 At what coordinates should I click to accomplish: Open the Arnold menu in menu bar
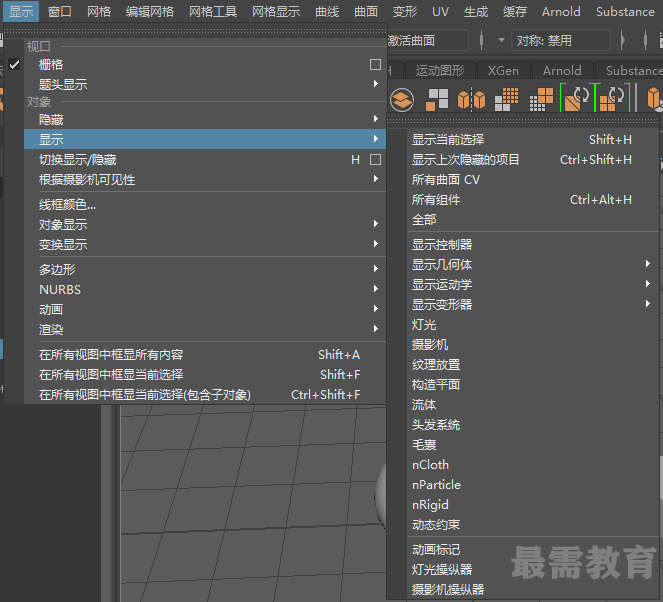click(561, 11)
